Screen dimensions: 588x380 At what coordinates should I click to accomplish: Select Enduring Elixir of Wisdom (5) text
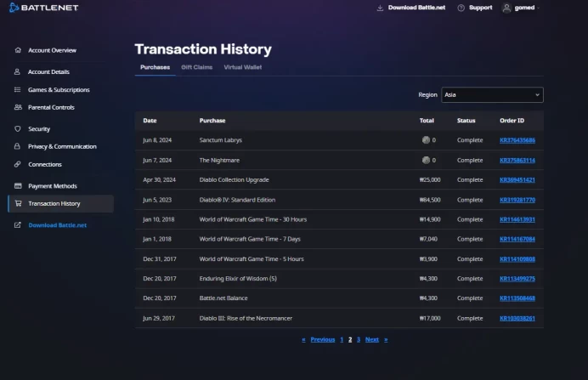[x=238, y=278]
